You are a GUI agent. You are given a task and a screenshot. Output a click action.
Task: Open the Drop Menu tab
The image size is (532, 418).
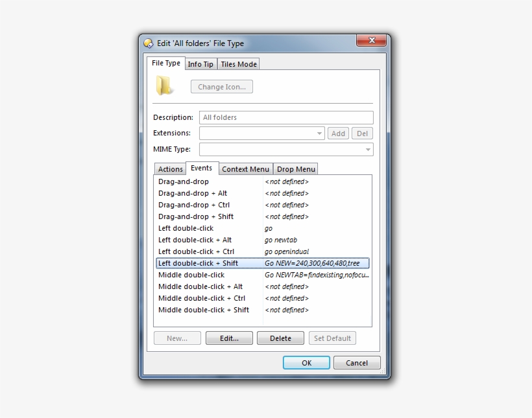pos(296,169)
